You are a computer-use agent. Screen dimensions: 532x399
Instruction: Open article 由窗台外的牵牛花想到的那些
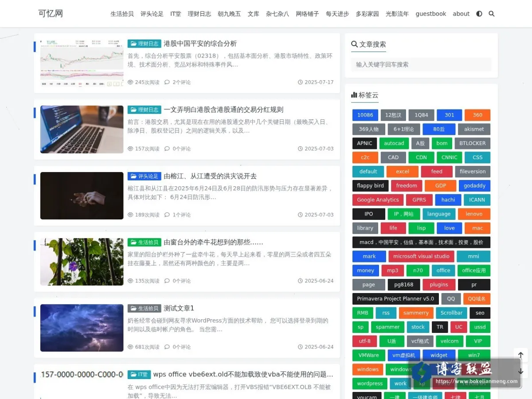tap(213, 242)
